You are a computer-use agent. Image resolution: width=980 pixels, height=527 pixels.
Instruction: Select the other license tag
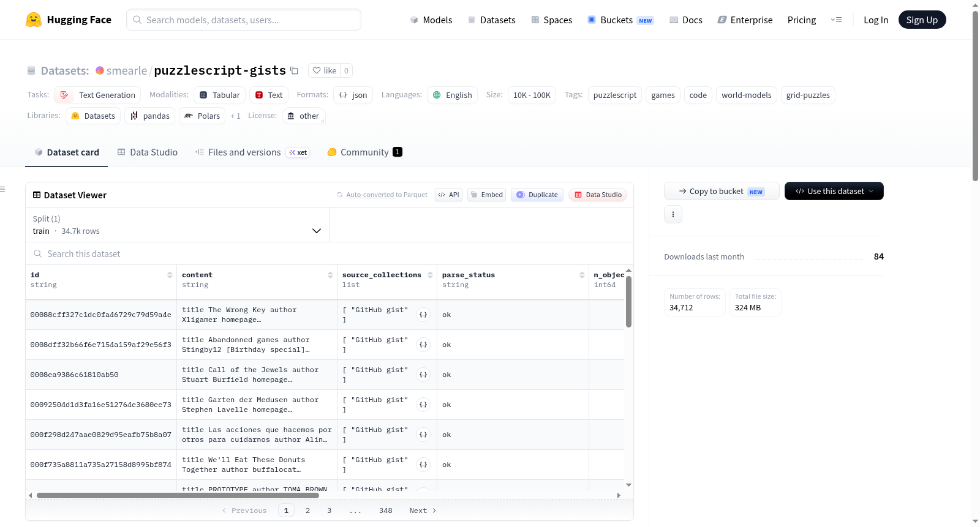pyautogui.click(x=304, y=116)
